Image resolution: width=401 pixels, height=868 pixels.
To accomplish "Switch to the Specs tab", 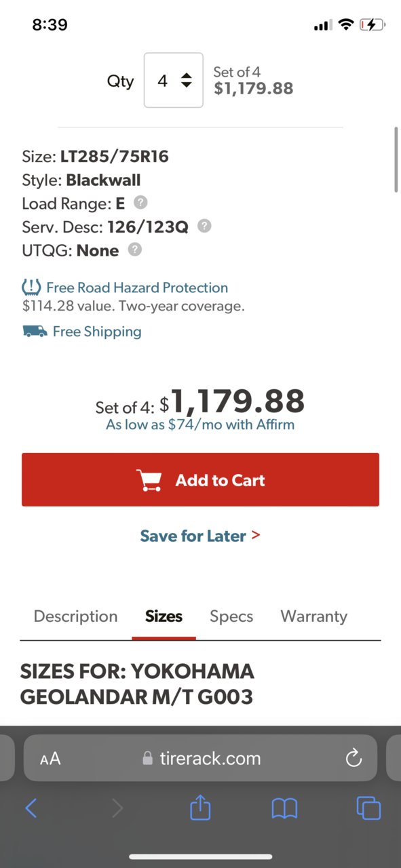I will 231,616.
